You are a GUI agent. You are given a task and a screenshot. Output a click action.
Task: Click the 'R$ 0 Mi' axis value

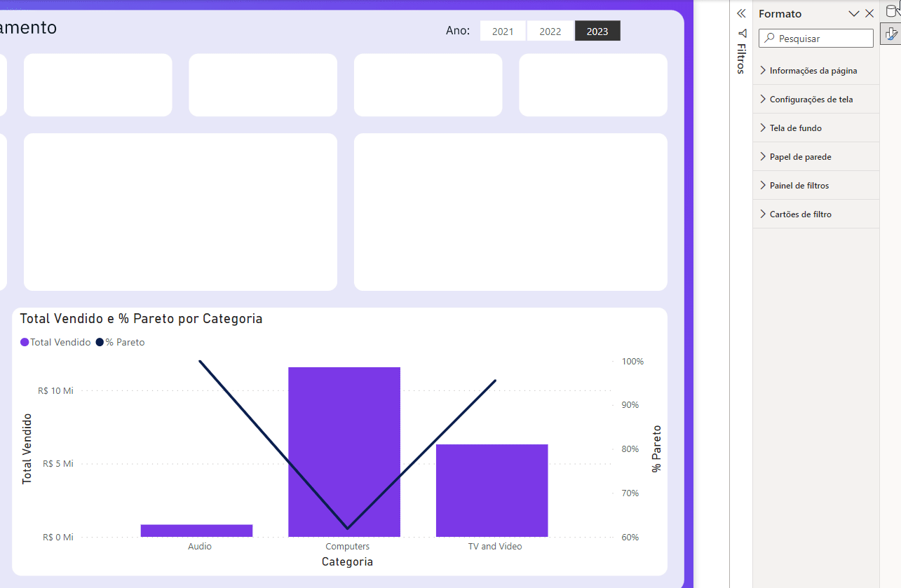click(x=57, y=538)
